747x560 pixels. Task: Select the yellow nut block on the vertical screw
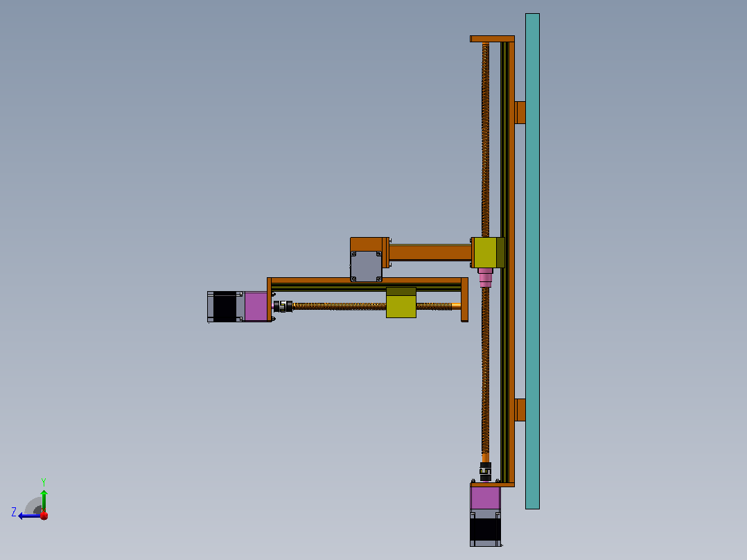tap(489, 252)
